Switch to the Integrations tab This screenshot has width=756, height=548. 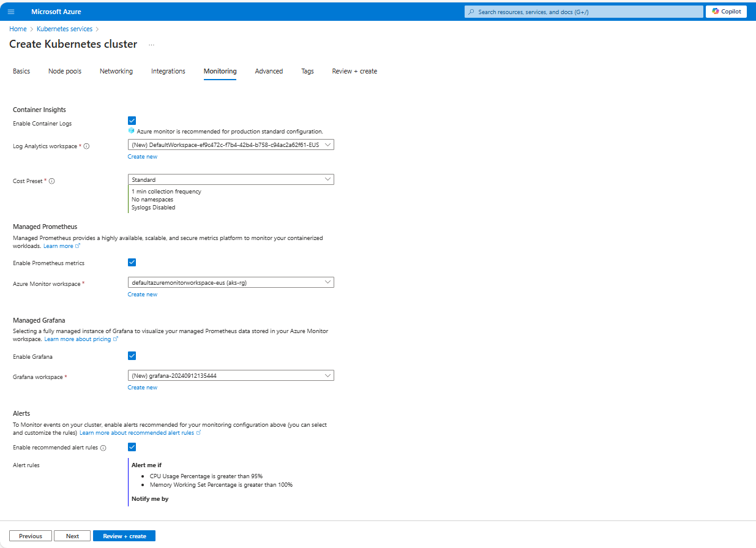tap(168, 71)
